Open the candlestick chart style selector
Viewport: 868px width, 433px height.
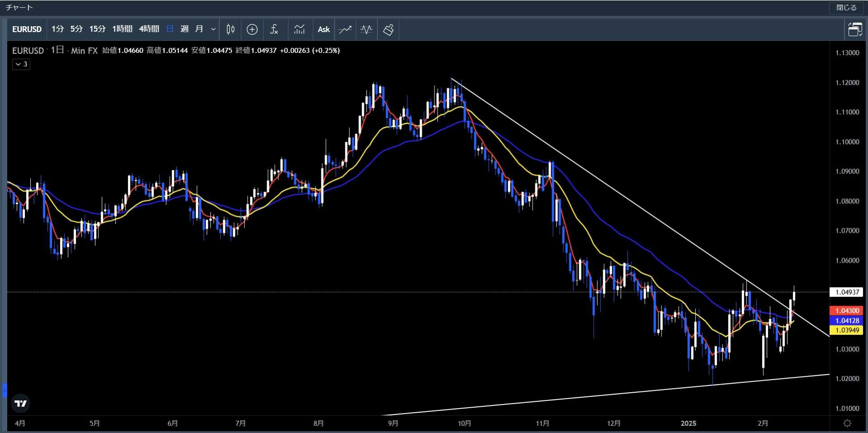pos(230,29)
